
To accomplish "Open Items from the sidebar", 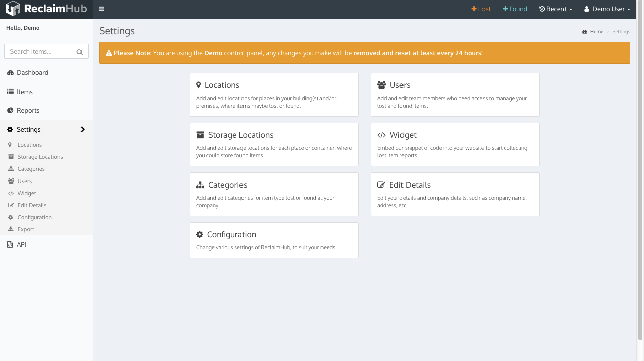I will coord(46,92).
